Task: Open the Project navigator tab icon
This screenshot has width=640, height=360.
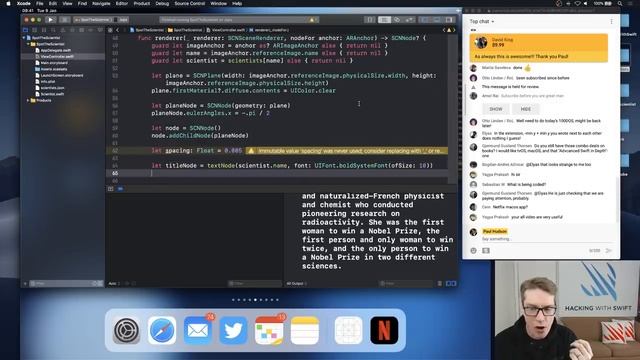Action: point(25,30)
